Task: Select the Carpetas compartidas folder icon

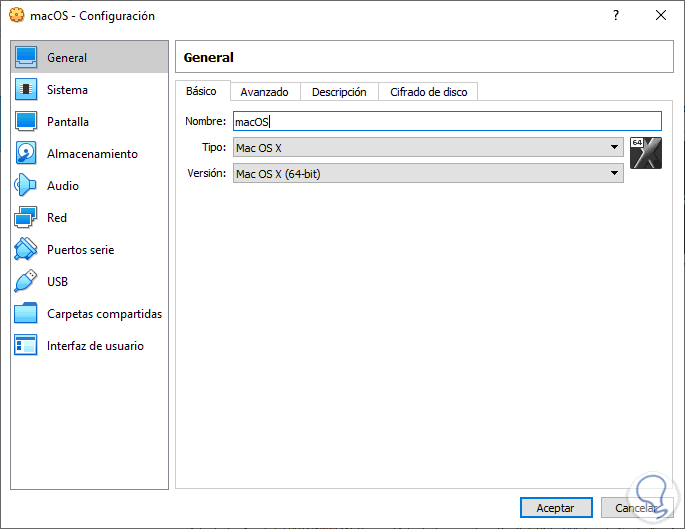Action: (27, 314)
